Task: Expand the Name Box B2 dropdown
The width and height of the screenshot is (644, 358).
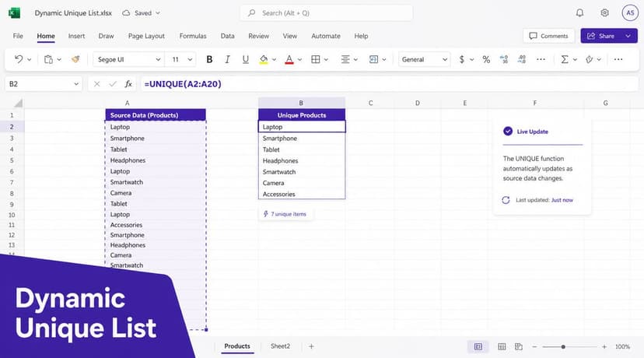Action: pyautogui.click(x=76, y=84)
